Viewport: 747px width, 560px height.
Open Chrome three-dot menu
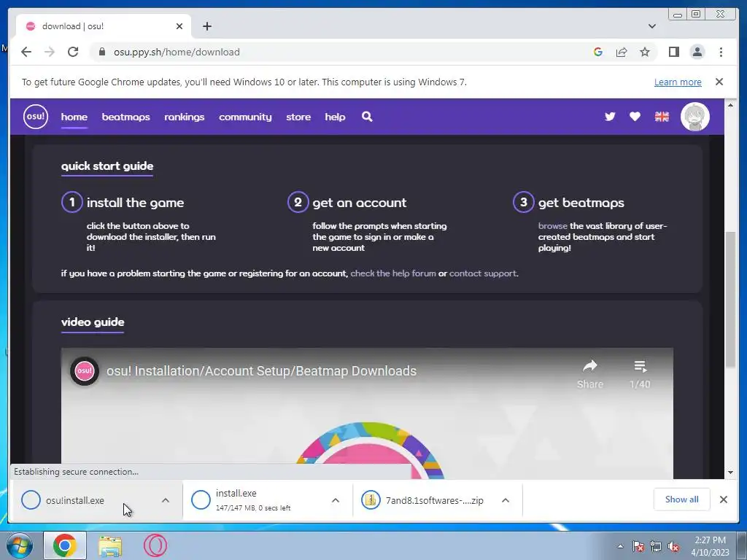[721, 52]
